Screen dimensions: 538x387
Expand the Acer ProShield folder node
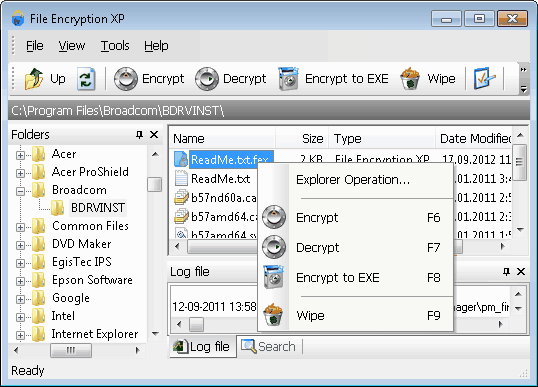(20, 173)
